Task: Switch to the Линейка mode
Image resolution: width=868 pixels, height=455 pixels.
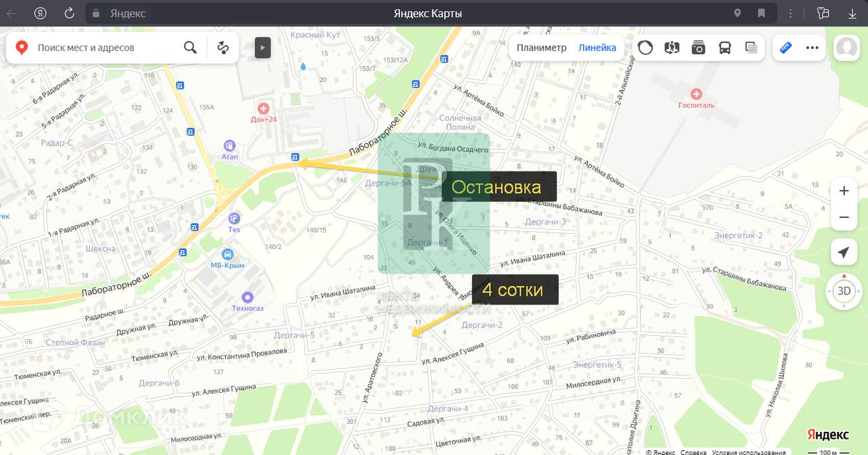Action: (597, 47)
